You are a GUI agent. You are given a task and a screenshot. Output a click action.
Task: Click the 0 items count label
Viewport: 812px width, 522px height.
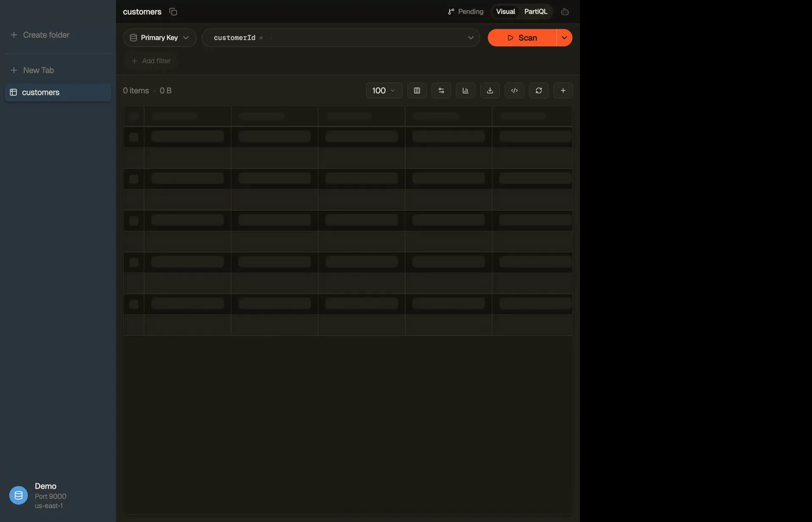pyautogui.click(x=136, y=91)
